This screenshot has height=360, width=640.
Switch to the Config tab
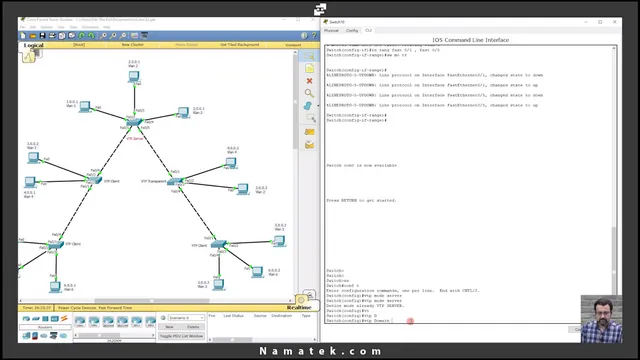351,31
